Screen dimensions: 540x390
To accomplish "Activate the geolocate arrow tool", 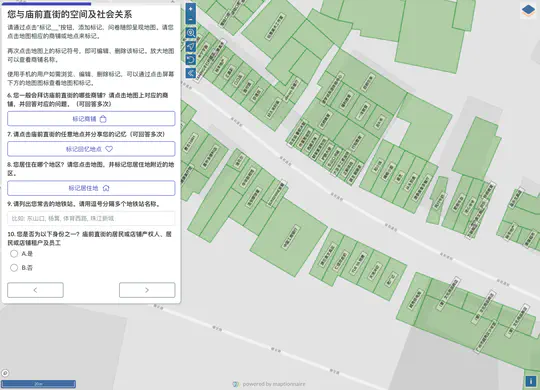I will (x=191, y=46).
